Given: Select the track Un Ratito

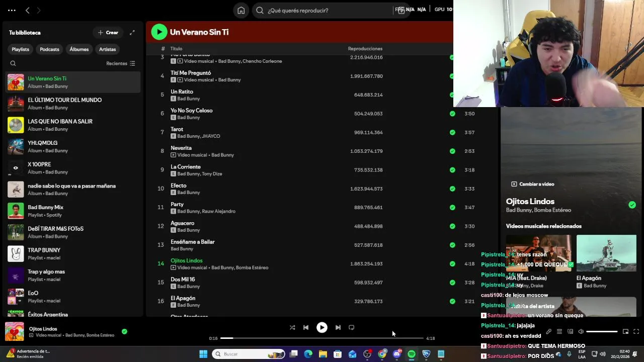Looking at the screenshot, I should (x=182, y=92).
